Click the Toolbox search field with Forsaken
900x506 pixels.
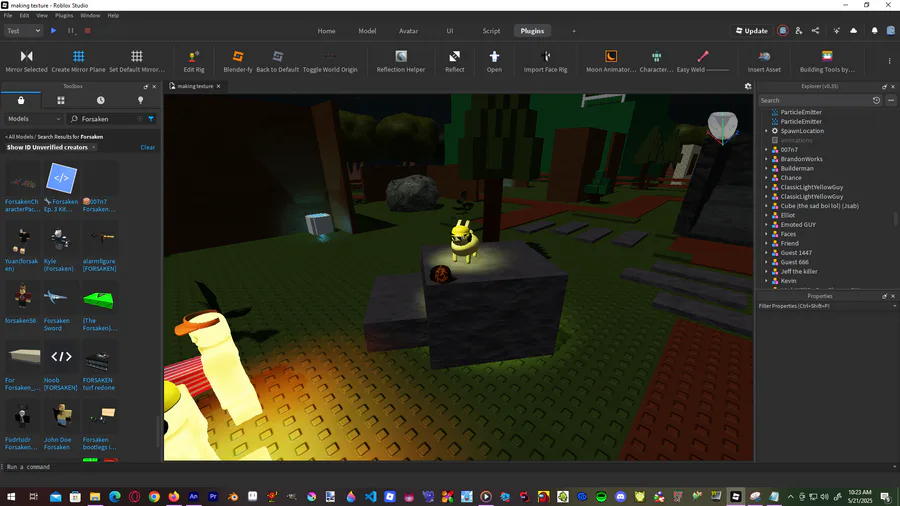pos(106,119)
